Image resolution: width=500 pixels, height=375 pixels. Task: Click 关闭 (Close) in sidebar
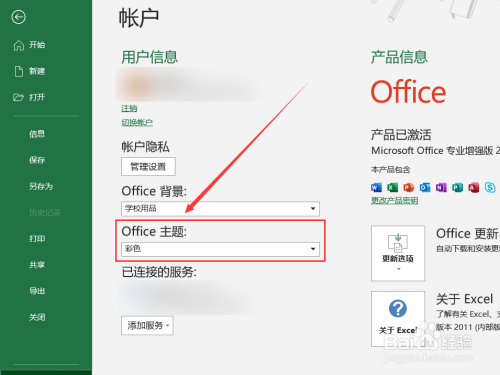(37, 317)
